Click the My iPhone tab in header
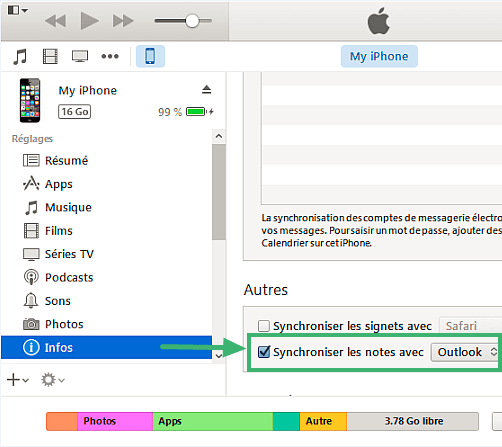Screen dimensions: 502x447 pos(379,56)
